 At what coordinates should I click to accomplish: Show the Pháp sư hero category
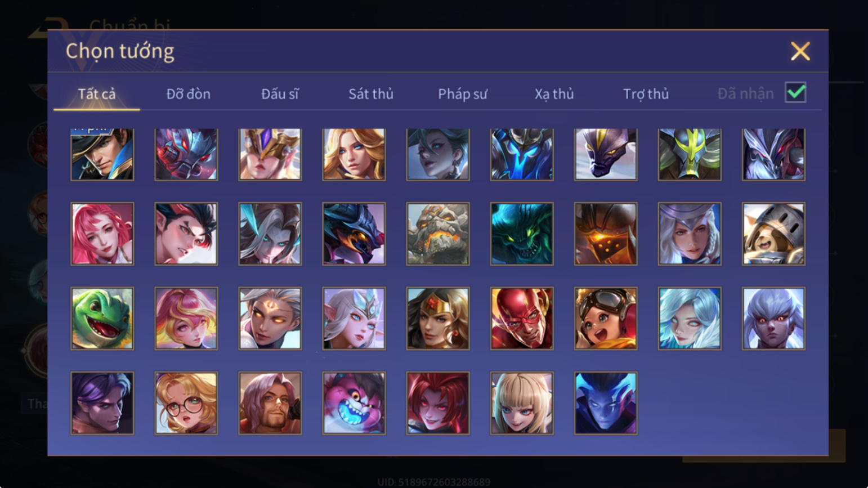pyautogui.click(x=463, y=94)
